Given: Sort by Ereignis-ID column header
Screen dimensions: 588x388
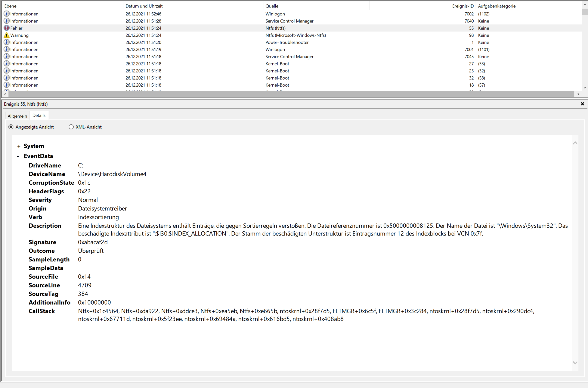Looking at the screenshot, I should [x=462, y=6].
